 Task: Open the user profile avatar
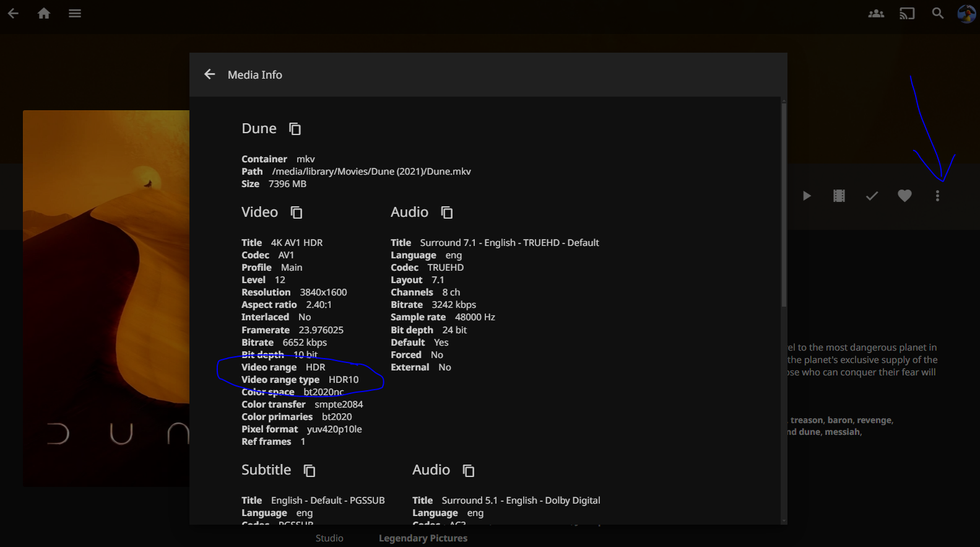pyautogui.click(x=966, y=13)
